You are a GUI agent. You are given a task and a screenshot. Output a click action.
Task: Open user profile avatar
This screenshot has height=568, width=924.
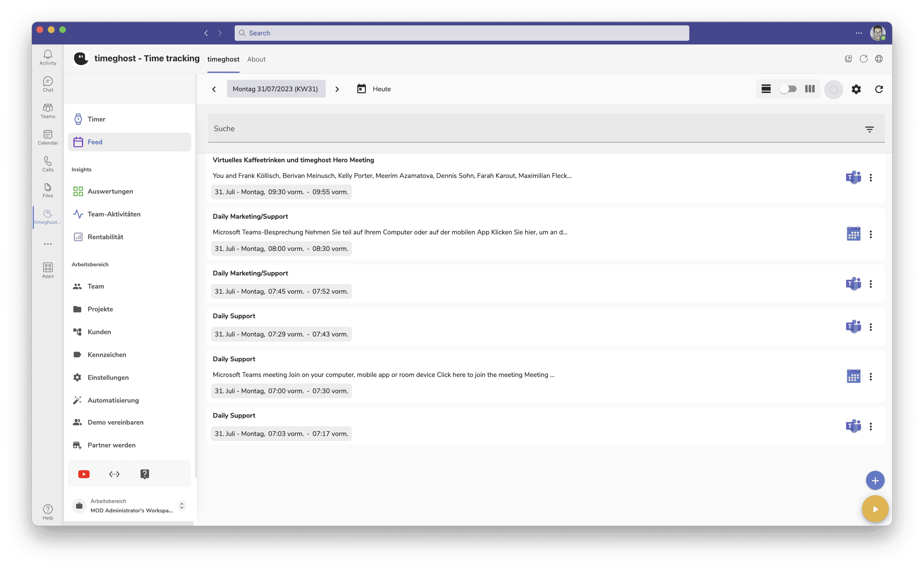[877, 33]
